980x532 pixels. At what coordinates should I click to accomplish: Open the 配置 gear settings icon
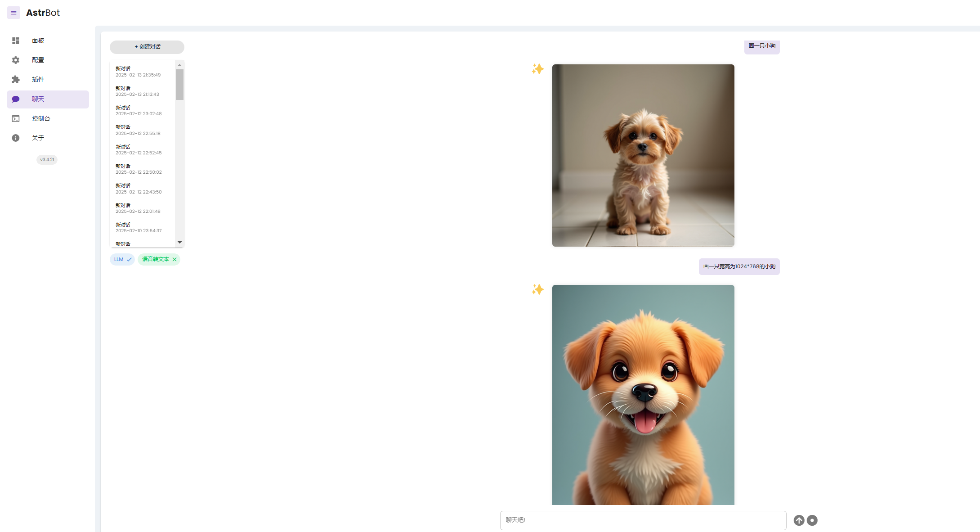pos(16,60)
